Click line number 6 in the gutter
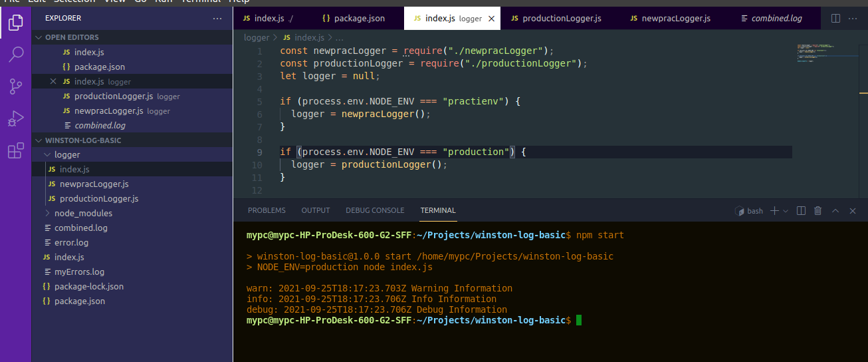The height and width of the screenshot is (362, 868). (x=259, y=114)
